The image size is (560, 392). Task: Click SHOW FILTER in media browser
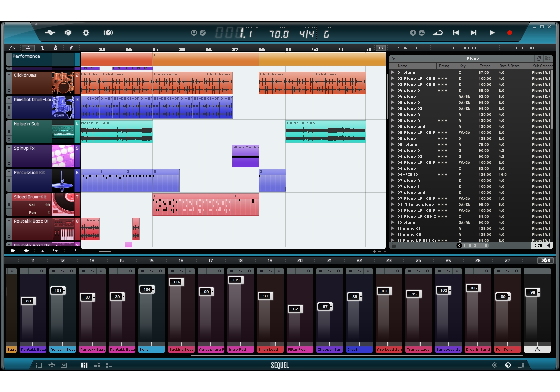pos(409,48)
